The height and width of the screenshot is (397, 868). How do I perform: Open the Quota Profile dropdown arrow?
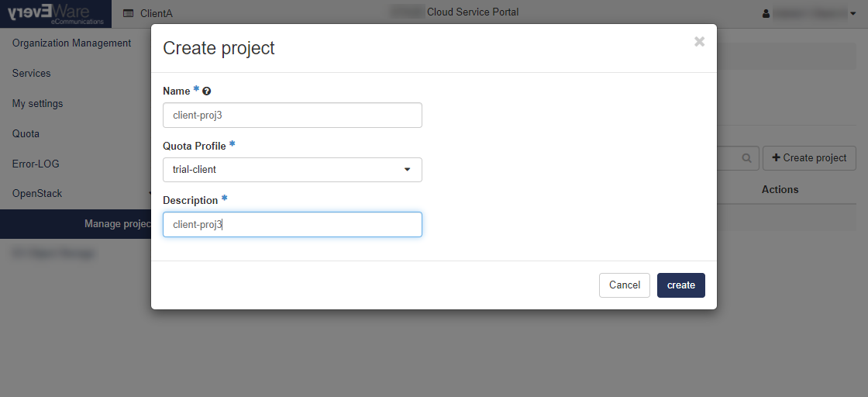click(x=408, y=170)
